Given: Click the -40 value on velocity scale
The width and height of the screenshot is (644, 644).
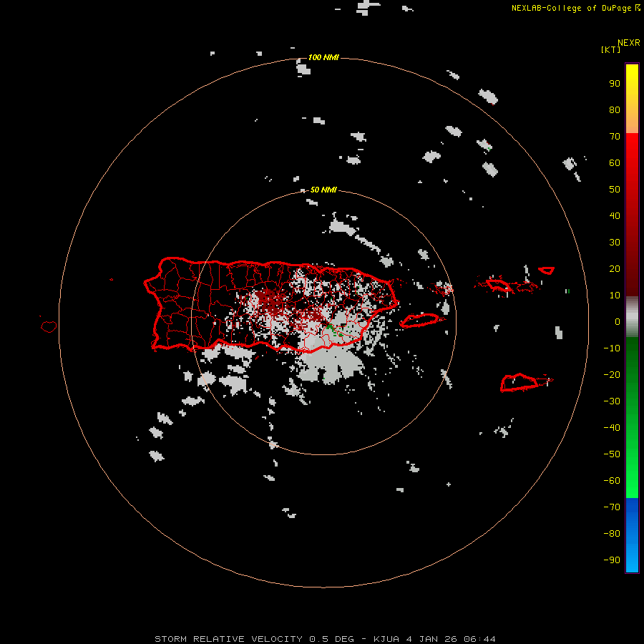Looking at the screenshot, I should [612, 428].
